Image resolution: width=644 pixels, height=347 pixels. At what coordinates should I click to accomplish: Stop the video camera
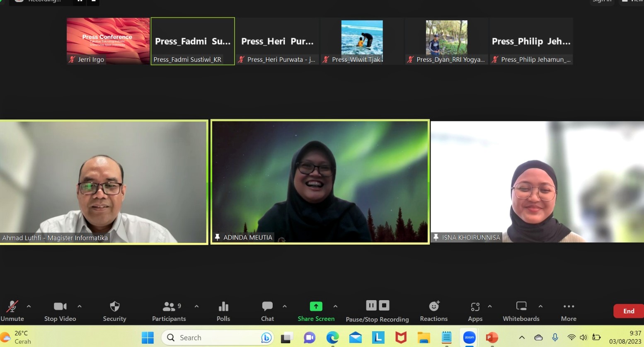pyautogui.click(x=60, y=311)
